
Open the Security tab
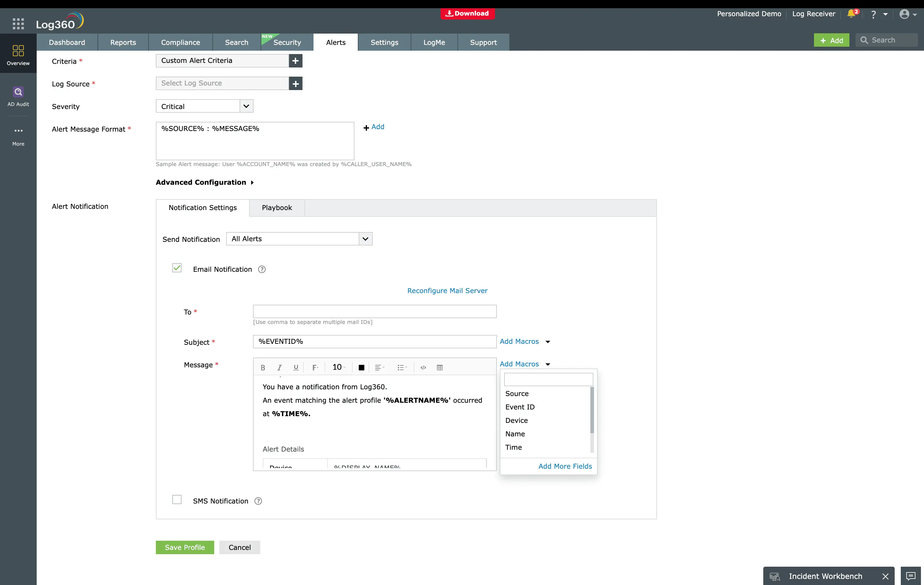pyautogui.click(x=287, y=42)
